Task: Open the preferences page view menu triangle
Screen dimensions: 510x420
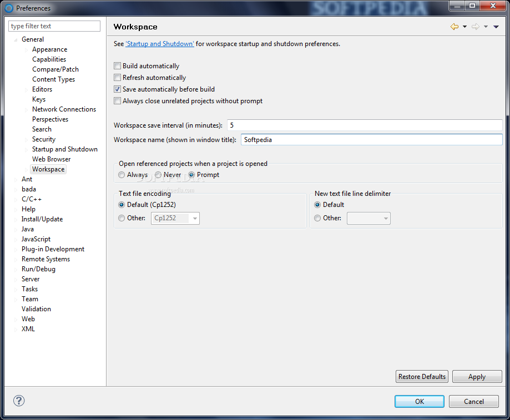Action: (x=496, y=27)
